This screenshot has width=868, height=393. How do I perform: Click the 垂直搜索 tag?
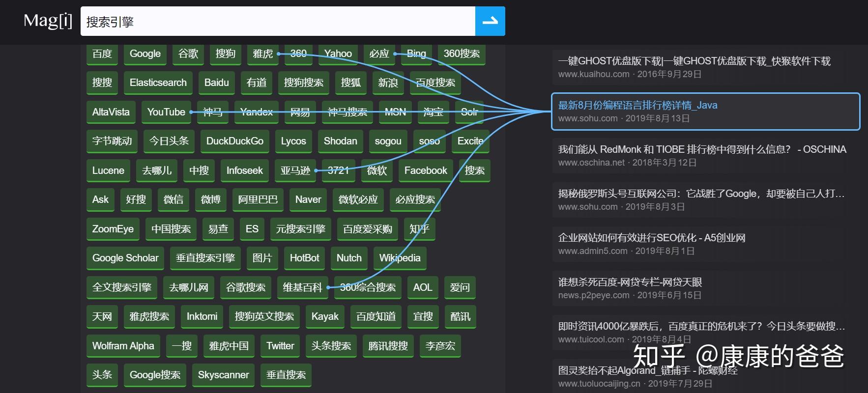(286, 375)
